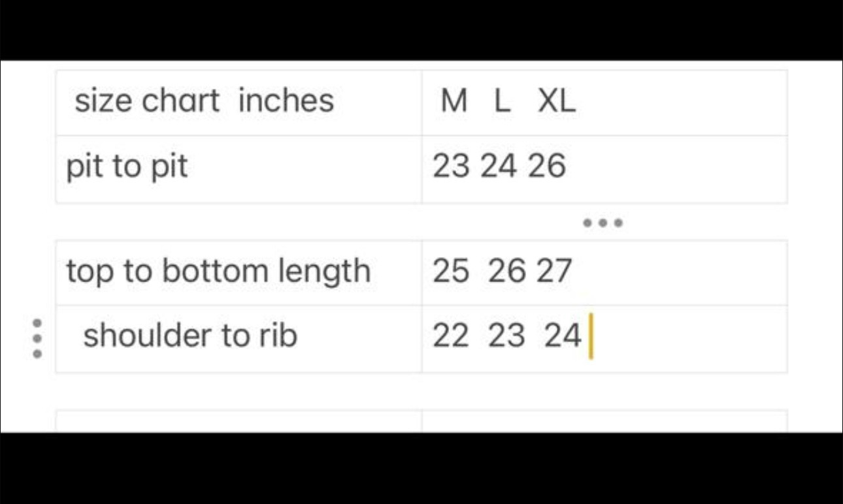Select the "size chart inches" header cell
Viewport: 843px width, 504px height.
click(239, 102)
